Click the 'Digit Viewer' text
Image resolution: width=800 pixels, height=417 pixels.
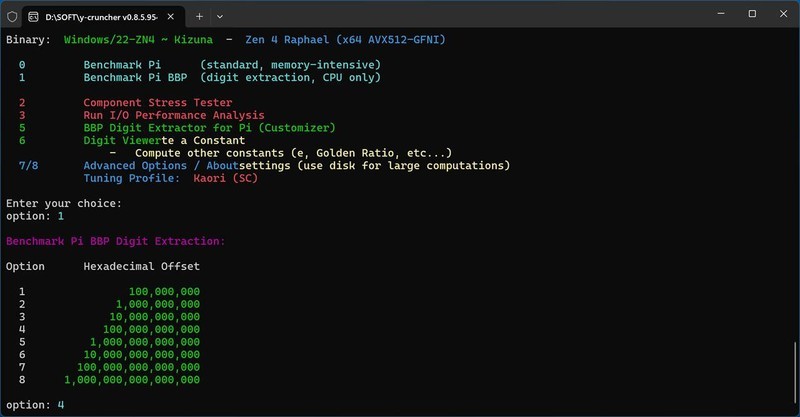click(122, 140)
